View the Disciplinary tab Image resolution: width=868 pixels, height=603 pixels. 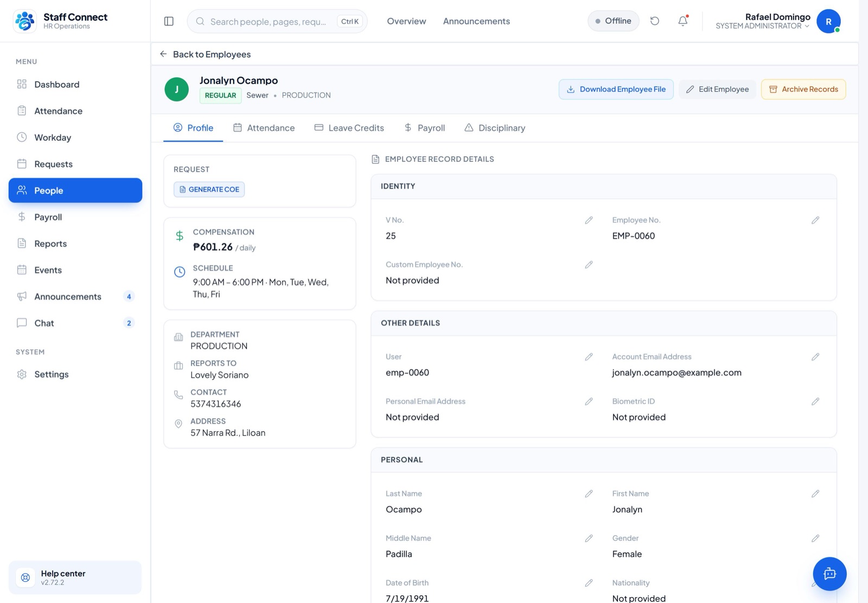click(x=495, y=128)
